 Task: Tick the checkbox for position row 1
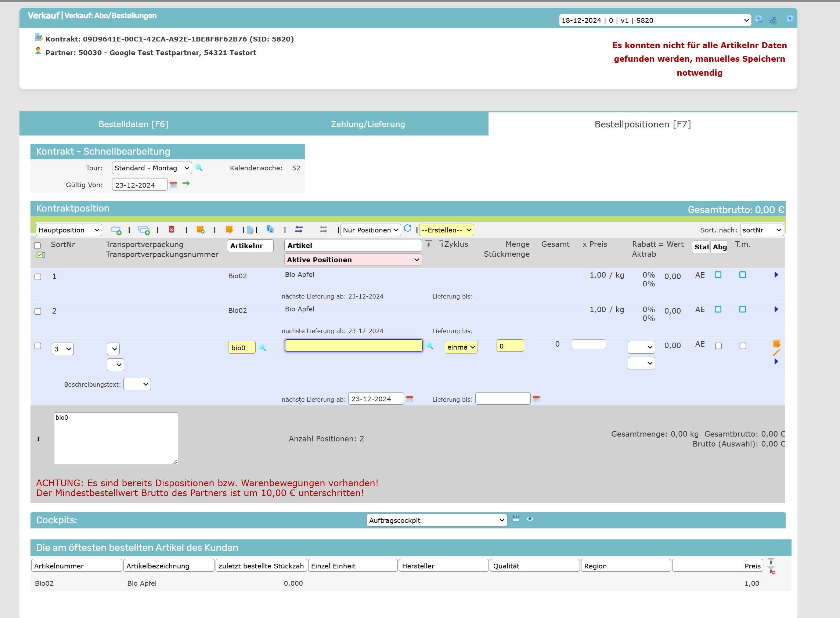[x=38, y=277]
